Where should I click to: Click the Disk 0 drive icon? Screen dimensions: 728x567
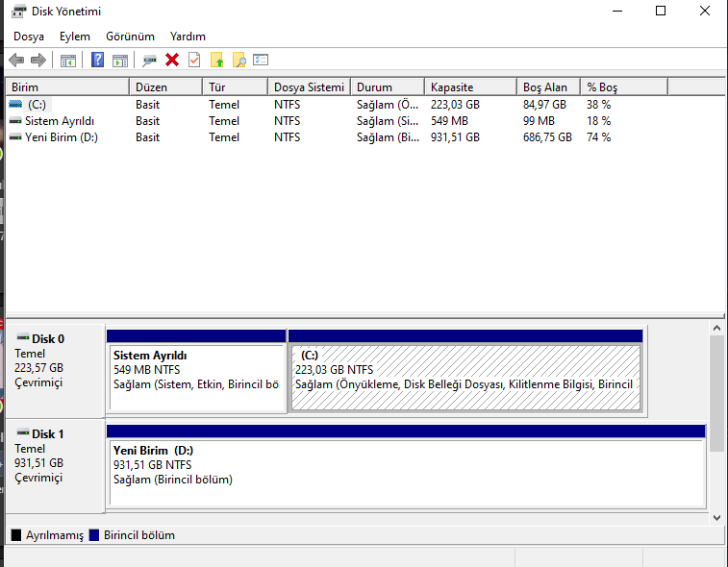(23, 337)
